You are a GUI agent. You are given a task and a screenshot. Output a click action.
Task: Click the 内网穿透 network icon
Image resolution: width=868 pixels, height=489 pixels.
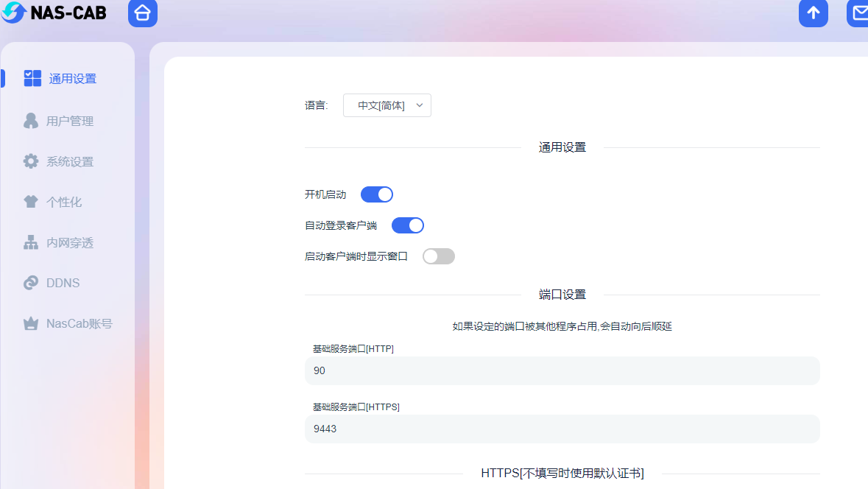[x=31, y=242]
